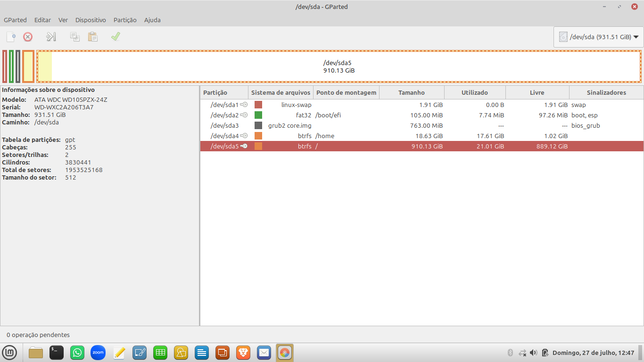Open the blue drawing tablet app icon
Screen dimensions: 644x362
[140, 352]
